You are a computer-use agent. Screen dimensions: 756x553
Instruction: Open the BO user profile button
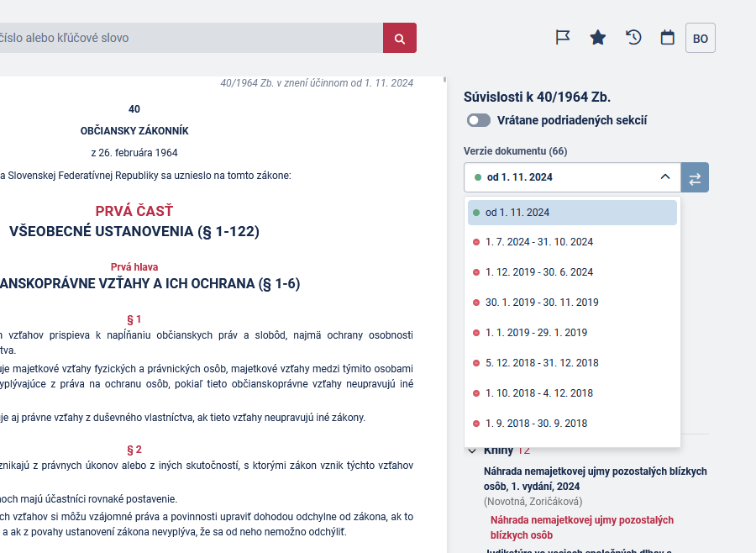701,38
